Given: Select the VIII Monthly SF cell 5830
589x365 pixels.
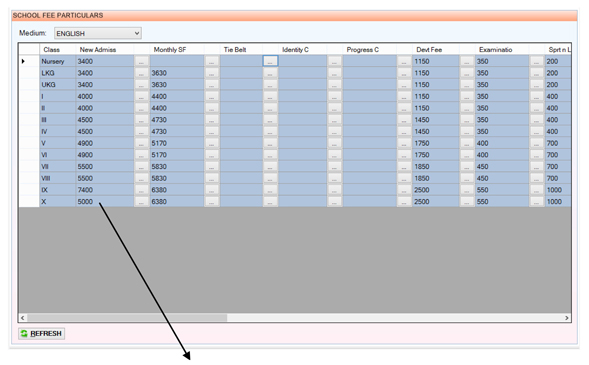Looking at the screenshot, I should (177, 178).
